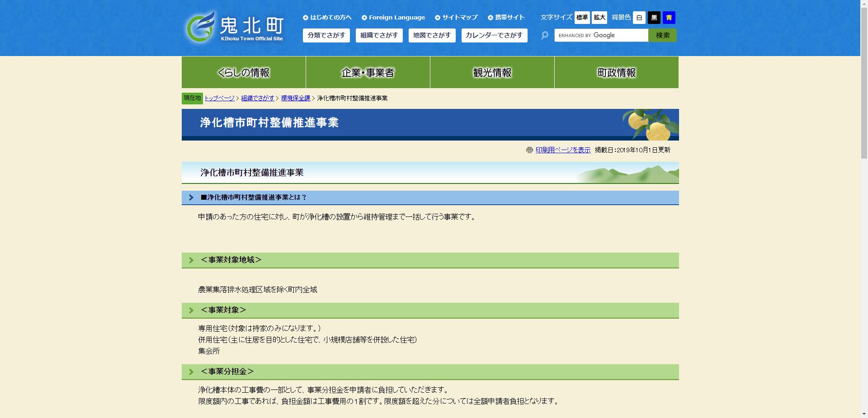Click the printer icon next to 印刷用ページを表示

tap(529, 150)
